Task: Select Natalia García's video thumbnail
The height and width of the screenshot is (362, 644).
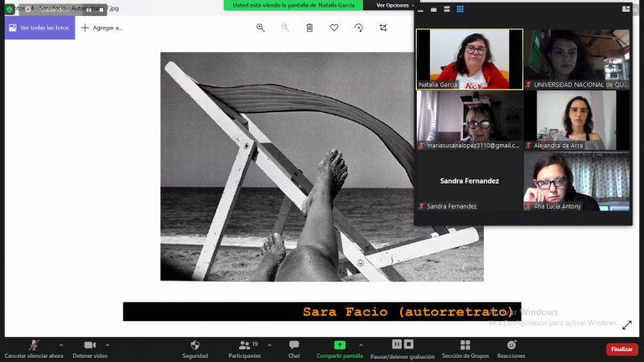Action: [469, 59]
